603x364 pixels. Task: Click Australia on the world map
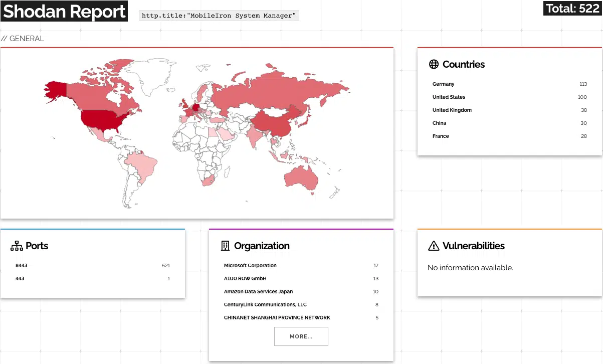click(x=301, y=177)
